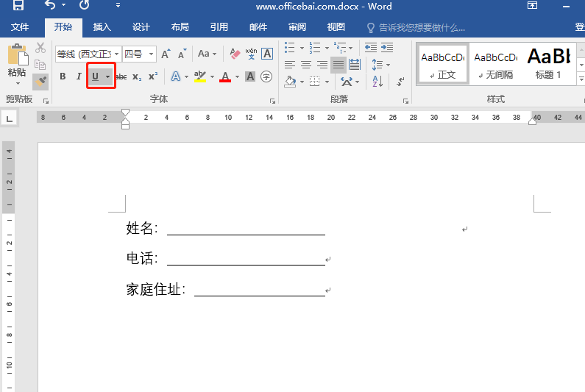Apply yellow text highlight color

(200, 76)
